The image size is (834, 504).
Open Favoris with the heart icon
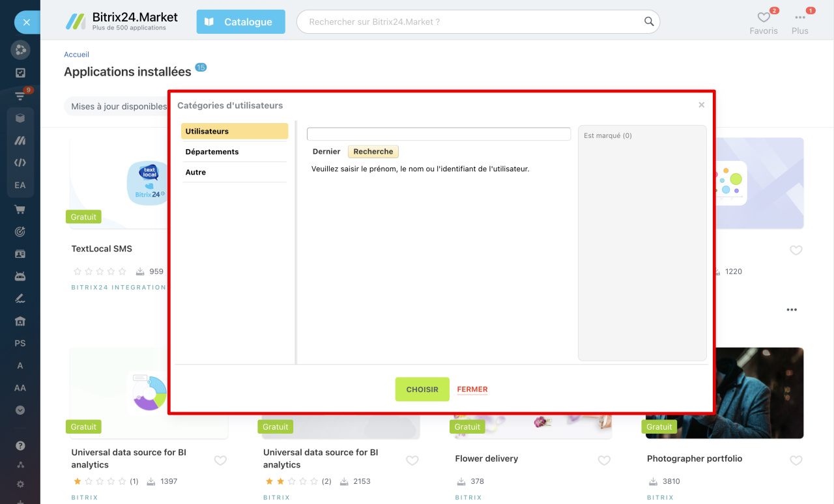pyautogui.click(x=764, y=22)
